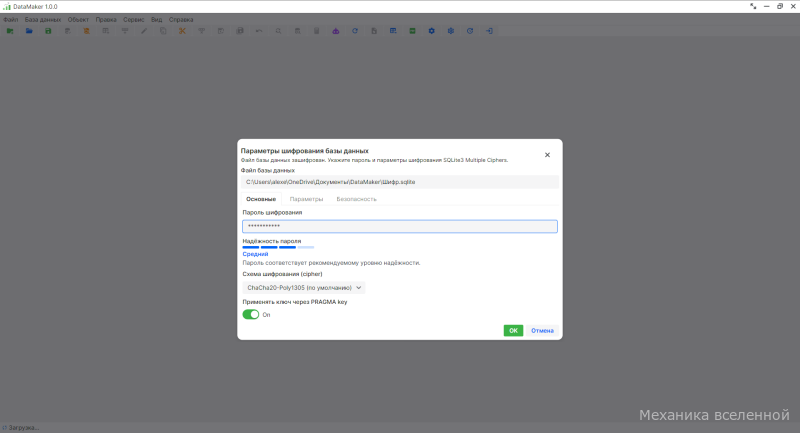This screenshot has width=800, height=433.
Task: Click the grey undo arrow icon
Action: (x=259, y=31)
